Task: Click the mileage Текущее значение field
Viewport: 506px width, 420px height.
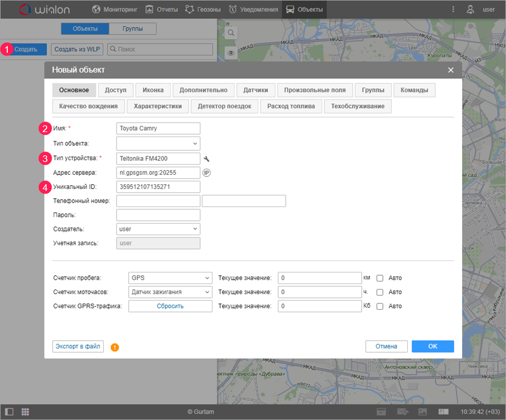Action: (x=320, y=278)
